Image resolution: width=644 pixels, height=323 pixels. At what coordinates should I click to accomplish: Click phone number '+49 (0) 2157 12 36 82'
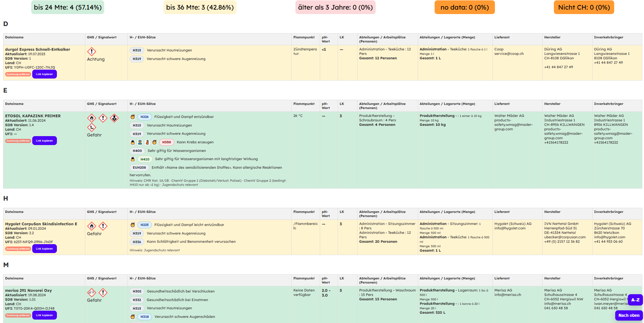coord(562,242)
